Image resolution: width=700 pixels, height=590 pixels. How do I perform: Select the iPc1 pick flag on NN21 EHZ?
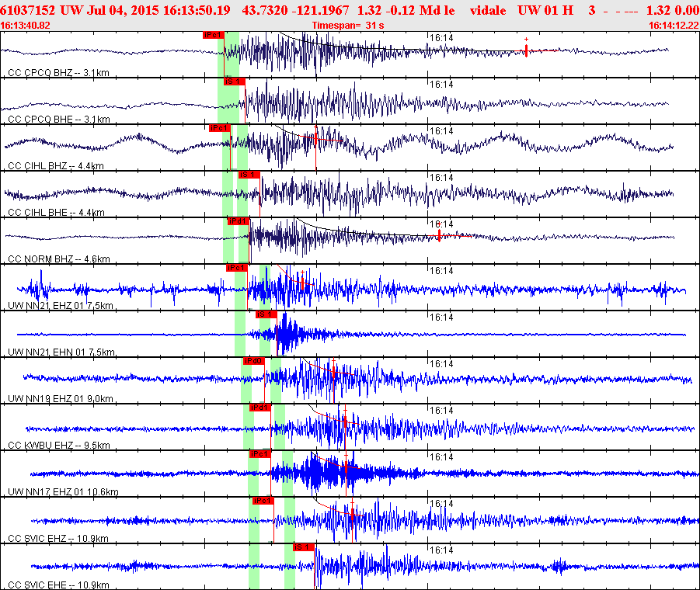pos(237,268)
